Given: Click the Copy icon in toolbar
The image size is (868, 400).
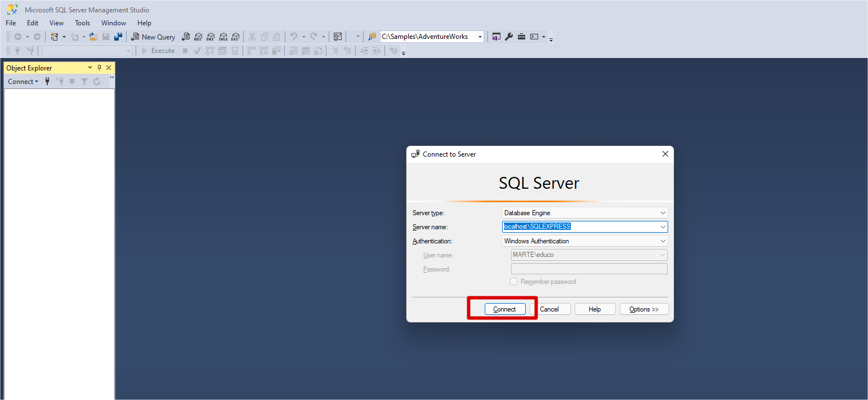Looking at the screenshot, I should [x=265, y=37].
